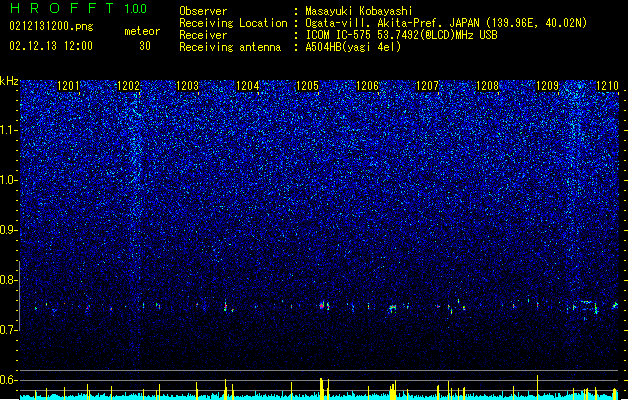Click the 1202 time marker
The width and height of the screenshot is (629, 400).
[x=128, y=85]
